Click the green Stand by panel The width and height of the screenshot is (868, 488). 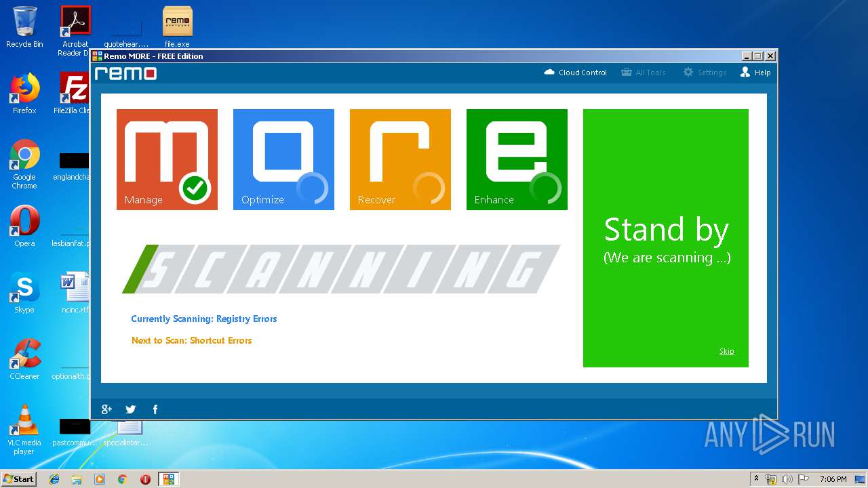coord(666,238)
